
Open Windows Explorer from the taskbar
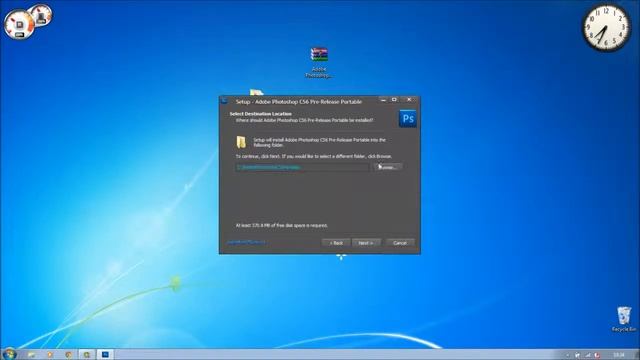[x=31, y=355]
